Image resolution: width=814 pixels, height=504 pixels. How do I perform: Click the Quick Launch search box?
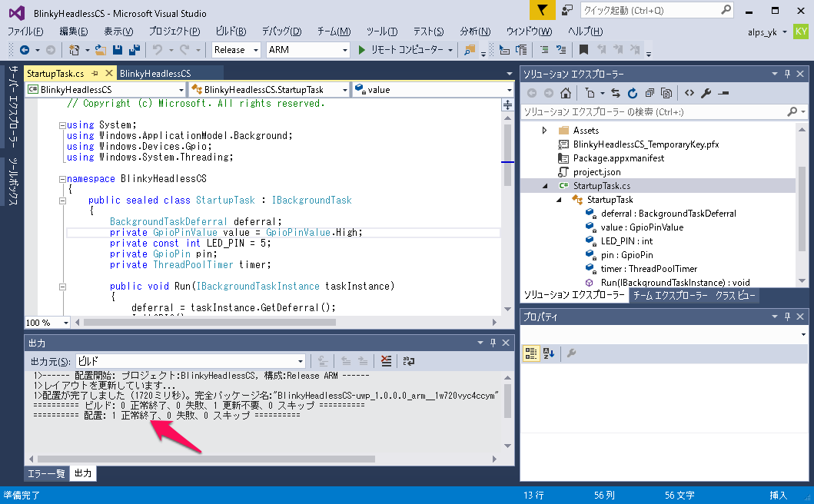coord(656,11)
